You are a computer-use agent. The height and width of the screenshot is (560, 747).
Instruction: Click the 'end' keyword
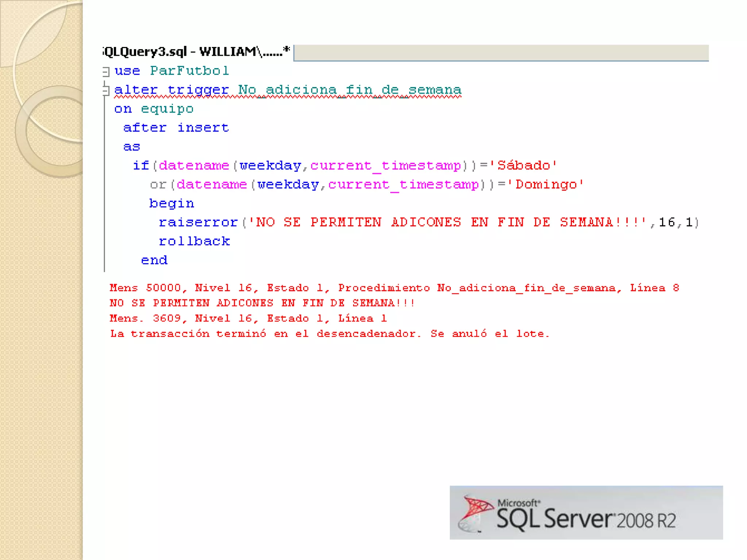(x=154, y=260)
